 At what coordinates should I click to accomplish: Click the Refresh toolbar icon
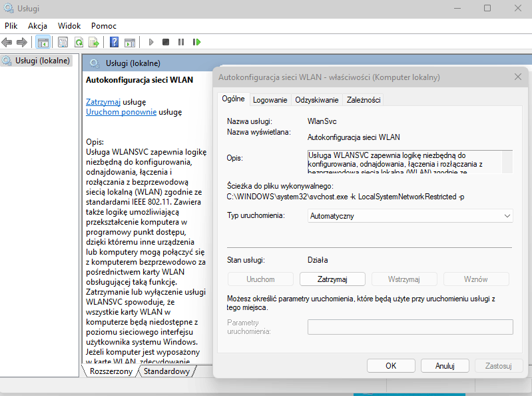pos(79,42)
